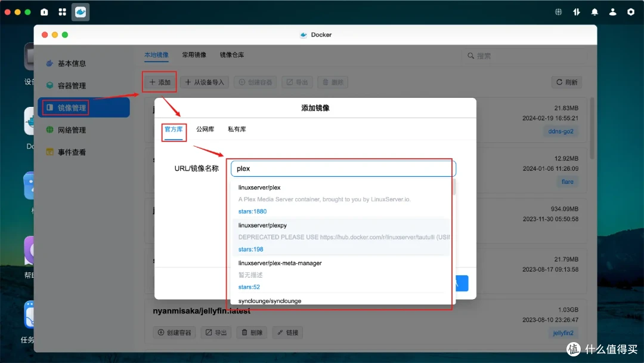
Task: Click the 2024-01-06 11:26:09 date text
Action: coord(550,168)
